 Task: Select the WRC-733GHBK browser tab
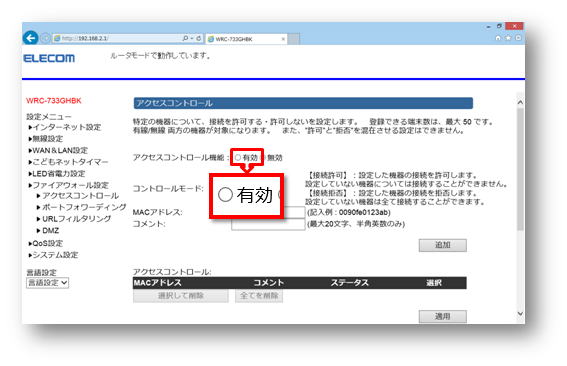click(246, 39)
